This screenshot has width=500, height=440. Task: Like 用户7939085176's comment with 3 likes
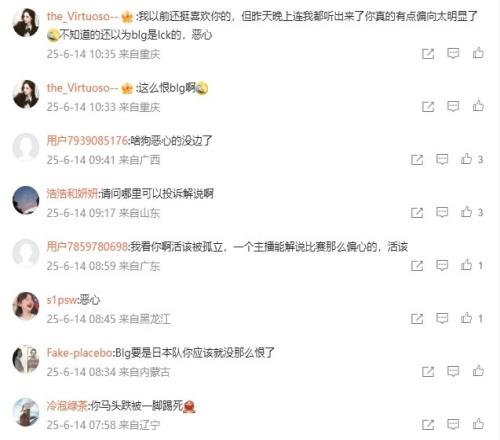(466, 159)
